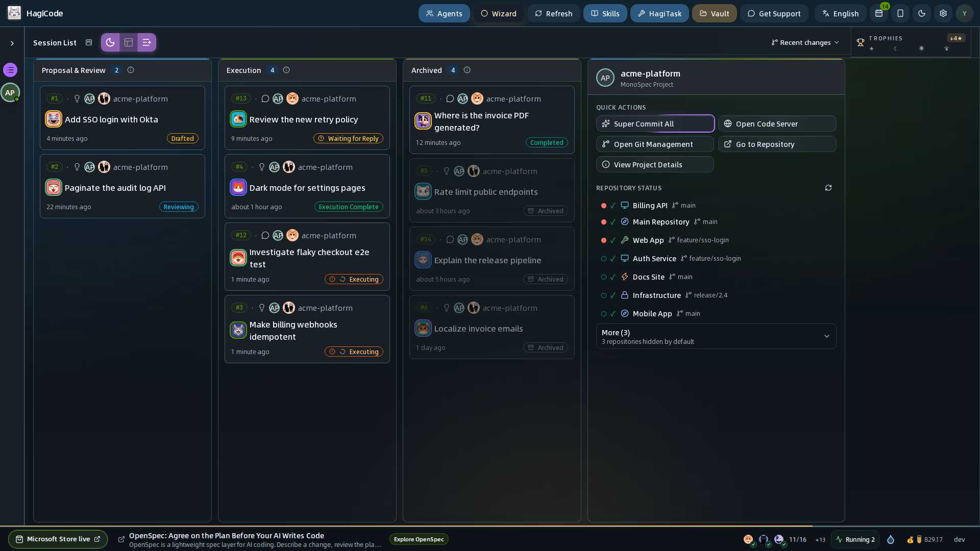
Task: Click the Auth Service repository row
Action: [x=716, y=258]
